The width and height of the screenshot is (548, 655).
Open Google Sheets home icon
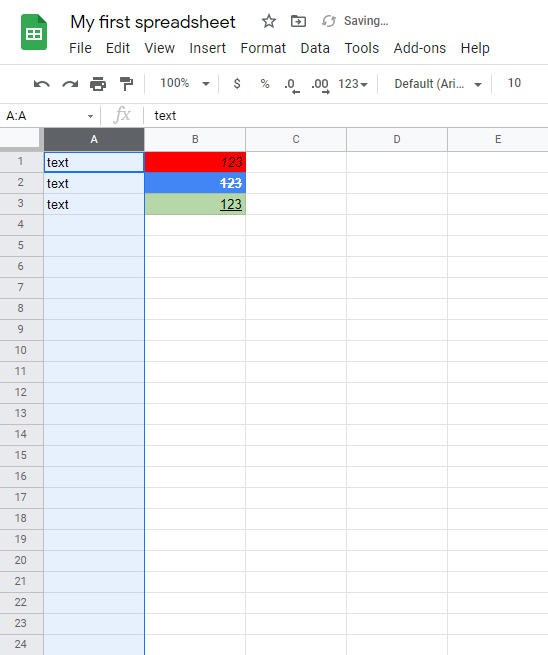(34, 32)
